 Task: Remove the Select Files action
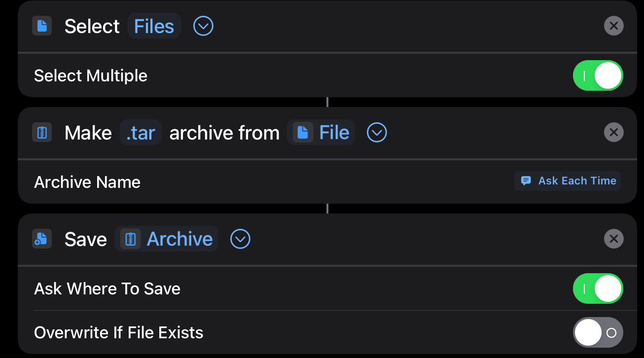(613, 26)
